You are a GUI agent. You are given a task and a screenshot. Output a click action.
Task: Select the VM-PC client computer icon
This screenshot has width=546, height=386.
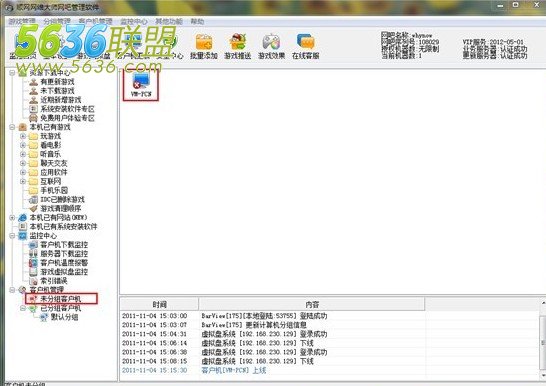tap(141, 85)
